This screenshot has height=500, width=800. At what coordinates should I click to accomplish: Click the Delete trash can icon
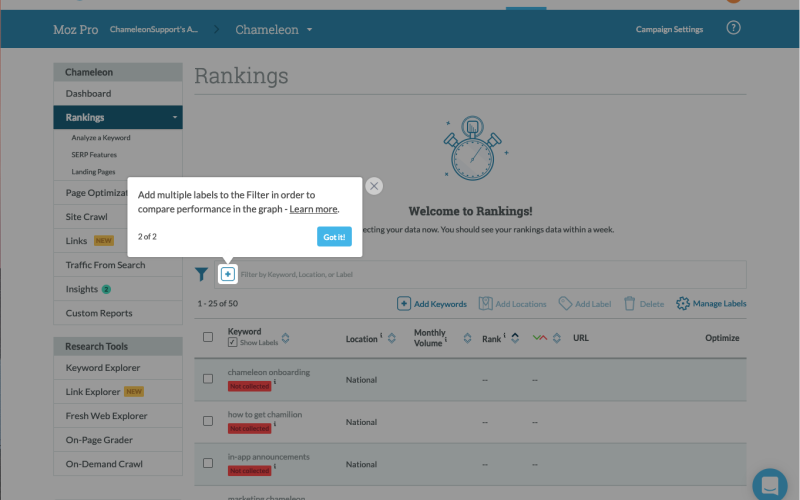[x=630, y=304]
